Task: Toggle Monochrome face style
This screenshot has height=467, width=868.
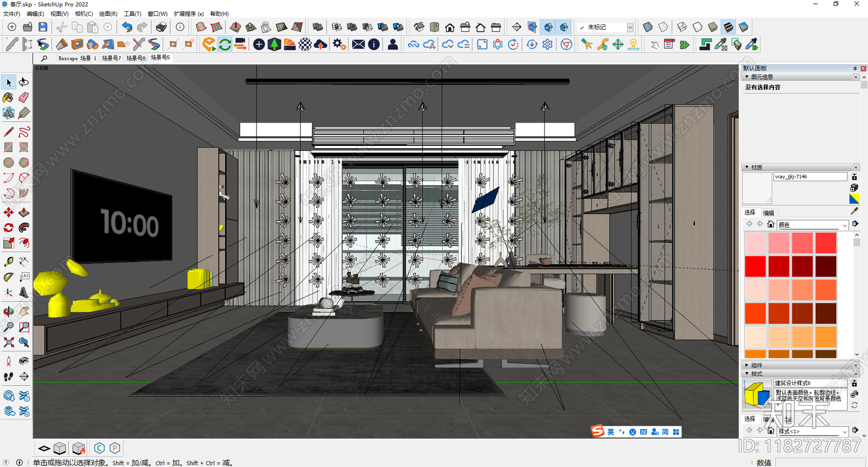Action: pos(744,27)
